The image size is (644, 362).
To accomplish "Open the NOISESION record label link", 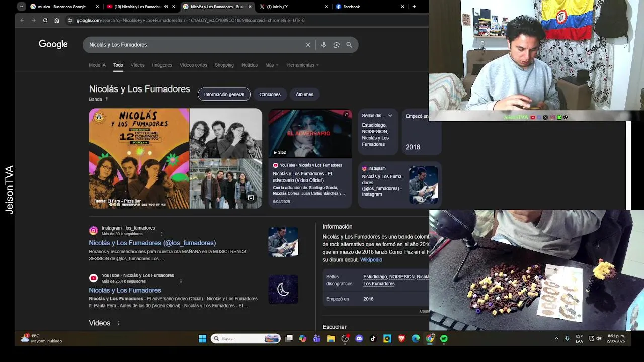I will point(401,277).
